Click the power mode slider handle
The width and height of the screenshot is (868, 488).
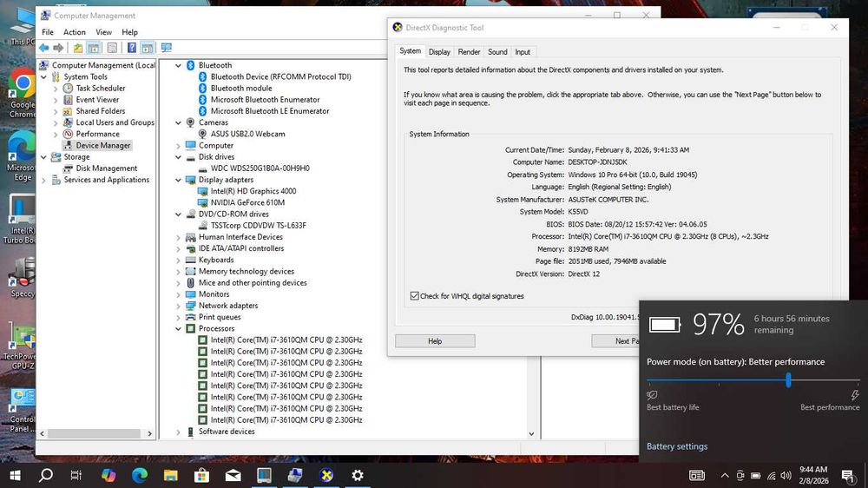[x=788, y=380]
